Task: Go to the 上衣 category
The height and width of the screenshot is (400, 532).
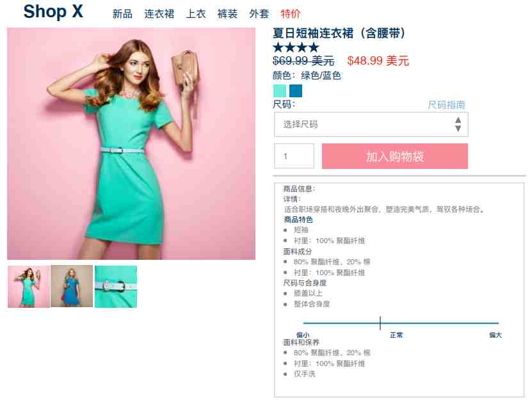Action: (x=196, y=14)
